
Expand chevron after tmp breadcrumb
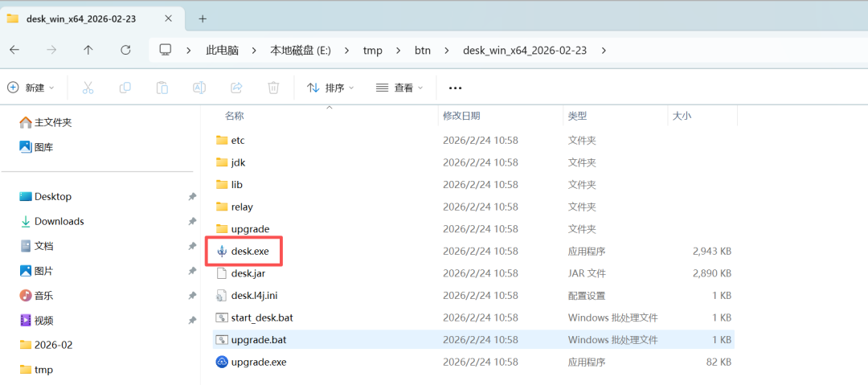tap(399, 51)
